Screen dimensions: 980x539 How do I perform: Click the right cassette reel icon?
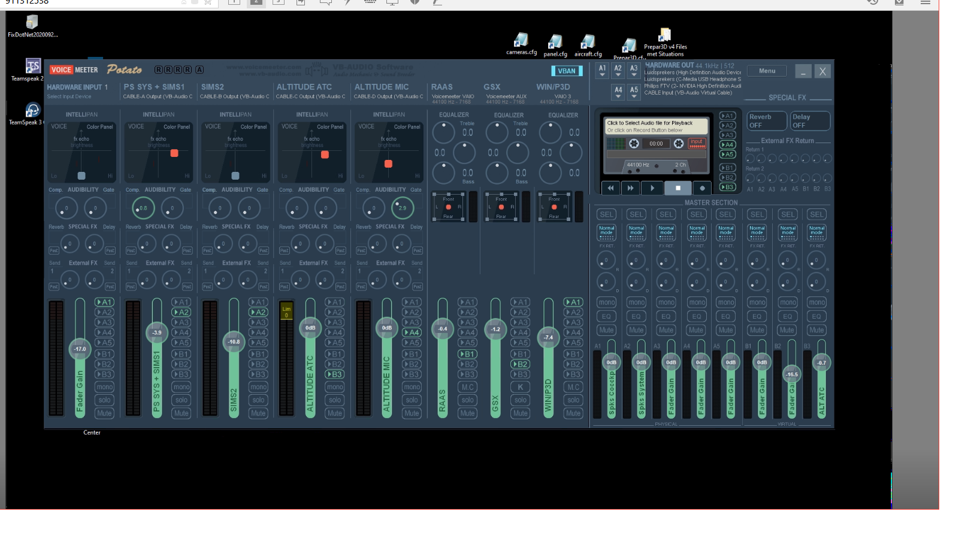click(x=679, y=144)
